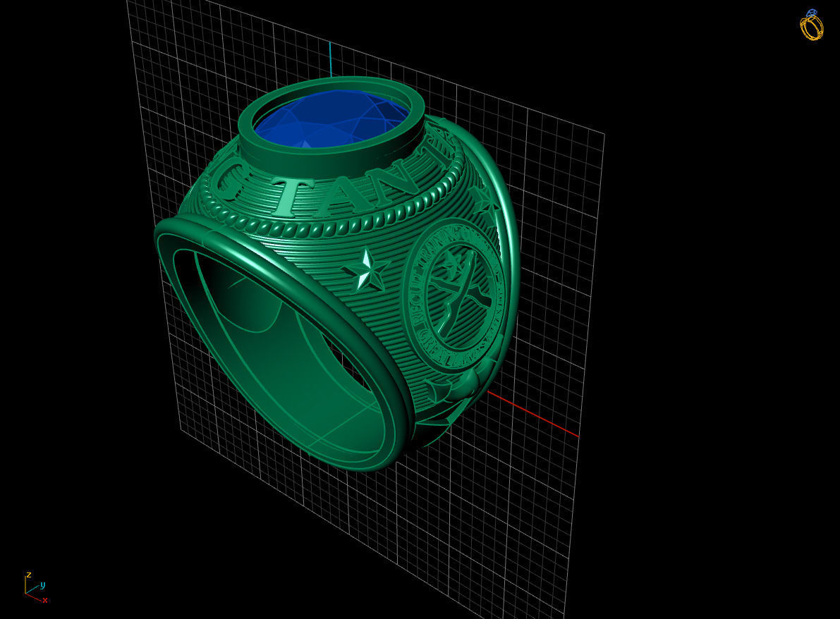Image resolution: width=840 pixels, height=619 pixels.
Task: Click the gold ring icon in top-right corner
Action: (x=812, y=25)
